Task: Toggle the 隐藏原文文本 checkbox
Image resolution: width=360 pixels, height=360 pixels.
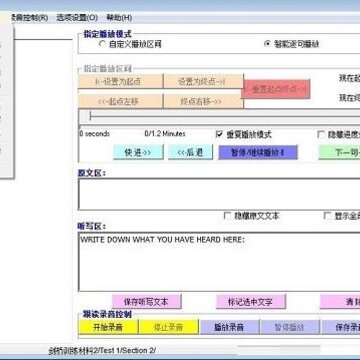Action: [227, 216]
